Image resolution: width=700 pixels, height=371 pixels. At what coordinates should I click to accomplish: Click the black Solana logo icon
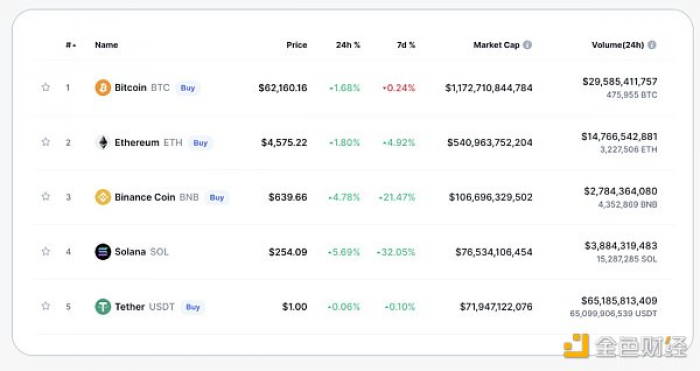(103, 252)
